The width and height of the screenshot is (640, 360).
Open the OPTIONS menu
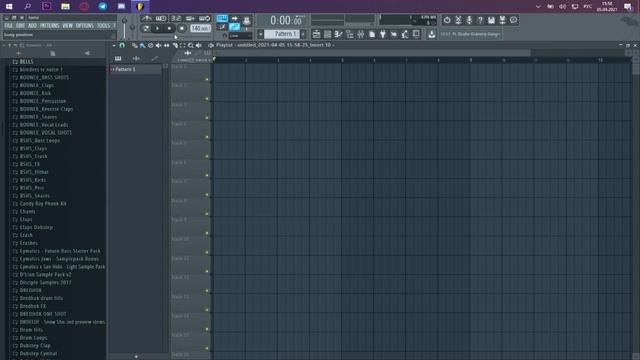click(85, 26)
